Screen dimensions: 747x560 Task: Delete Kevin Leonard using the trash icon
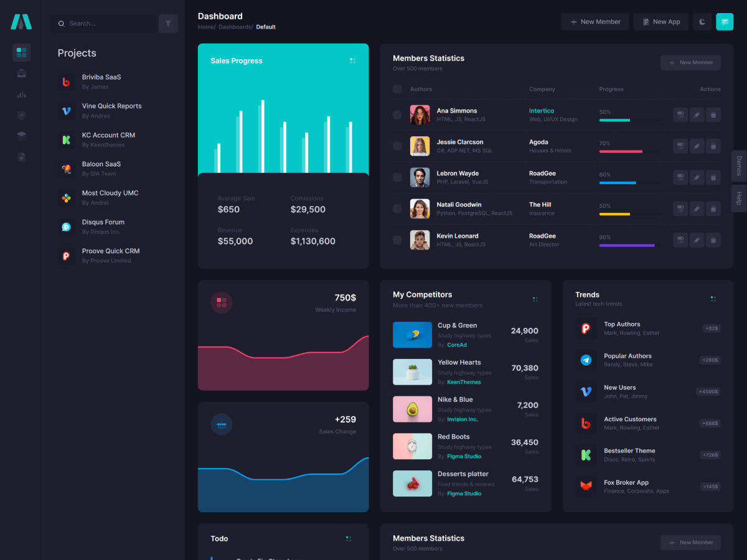click(713, 240)
